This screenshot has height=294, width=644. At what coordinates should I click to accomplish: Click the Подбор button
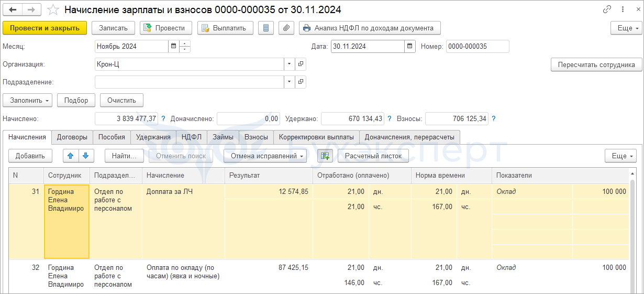click(x=76, y=100)
